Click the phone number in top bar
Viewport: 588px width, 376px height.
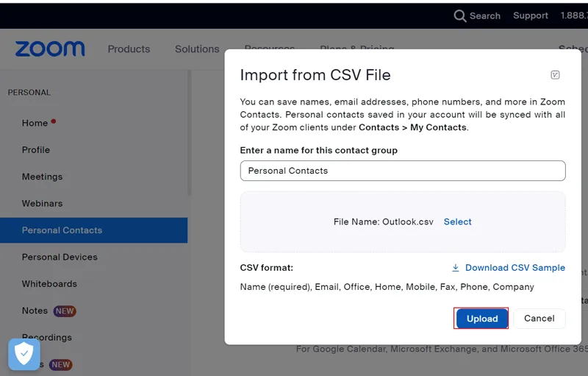[574, 15]
